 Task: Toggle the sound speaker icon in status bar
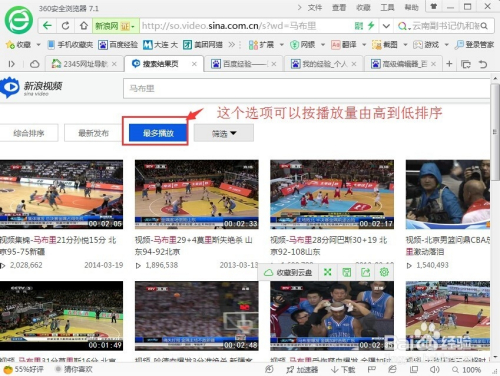(434, 370)
